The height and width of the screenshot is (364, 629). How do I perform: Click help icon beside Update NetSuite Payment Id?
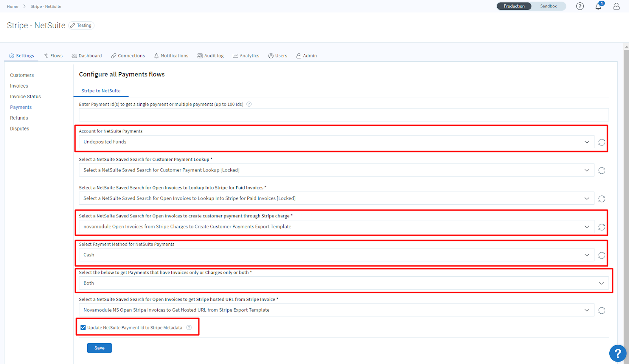pos(189,327)
